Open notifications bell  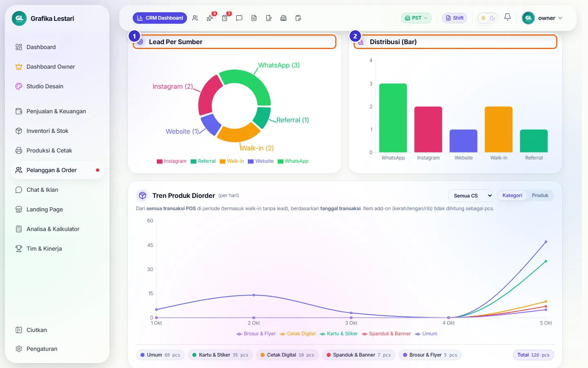508,17
